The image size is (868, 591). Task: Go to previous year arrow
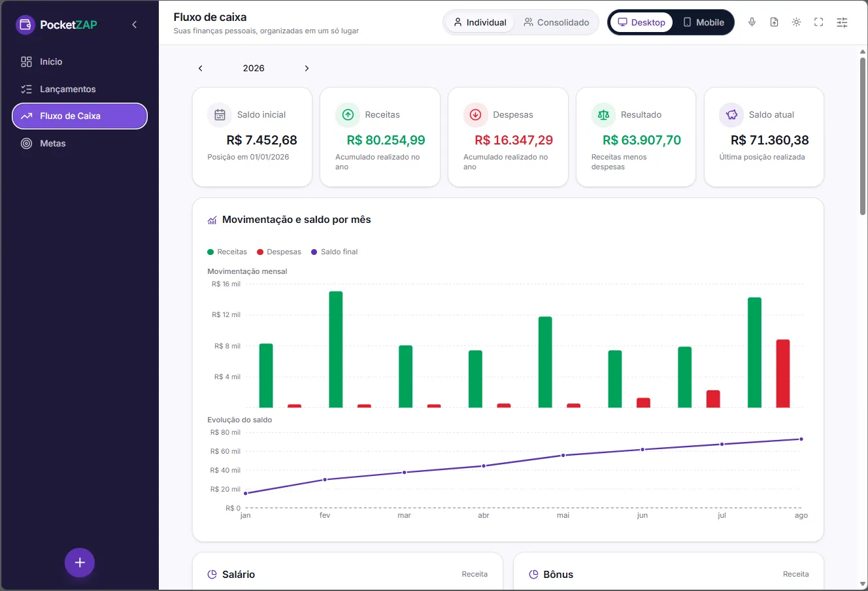tap(201, 68)
